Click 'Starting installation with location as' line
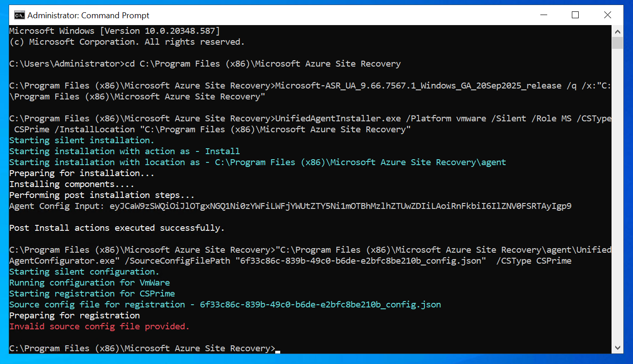 pos(258,162)
